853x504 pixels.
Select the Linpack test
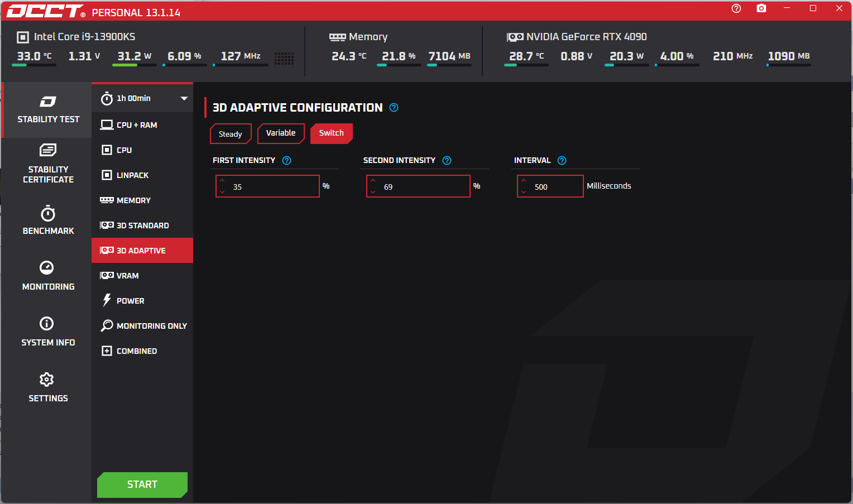(142, 175)
